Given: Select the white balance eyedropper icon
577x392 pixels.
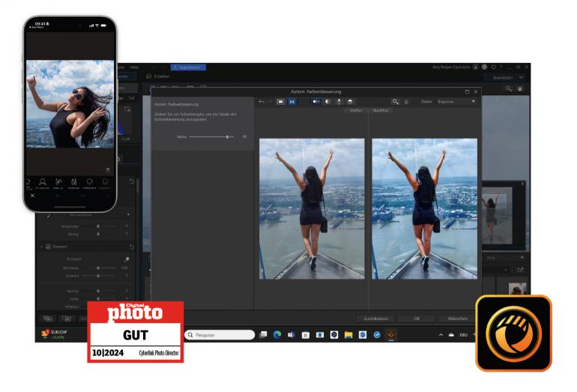Looking at the screenshot, I should (x=49, y=215).
